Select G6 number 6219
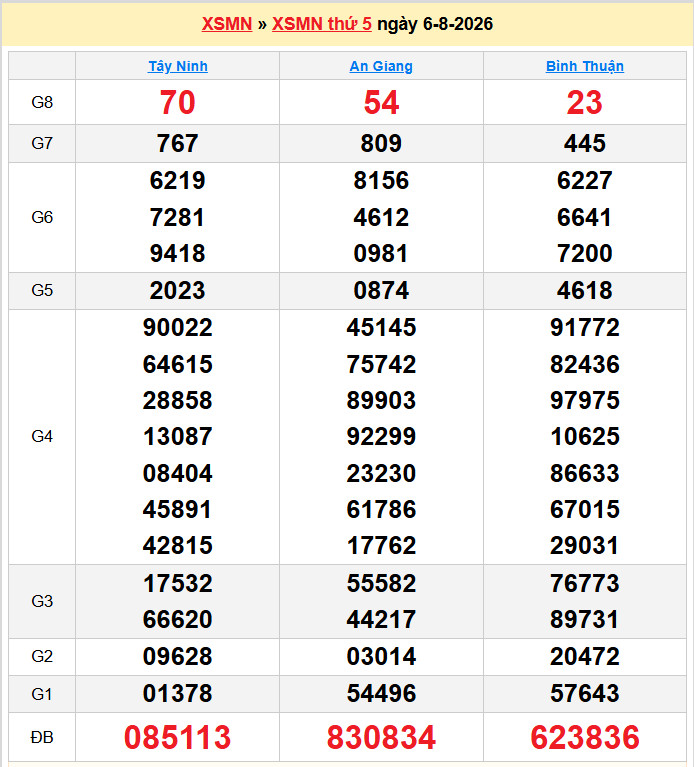Viewport: 694px width, 767px height. 178,180
